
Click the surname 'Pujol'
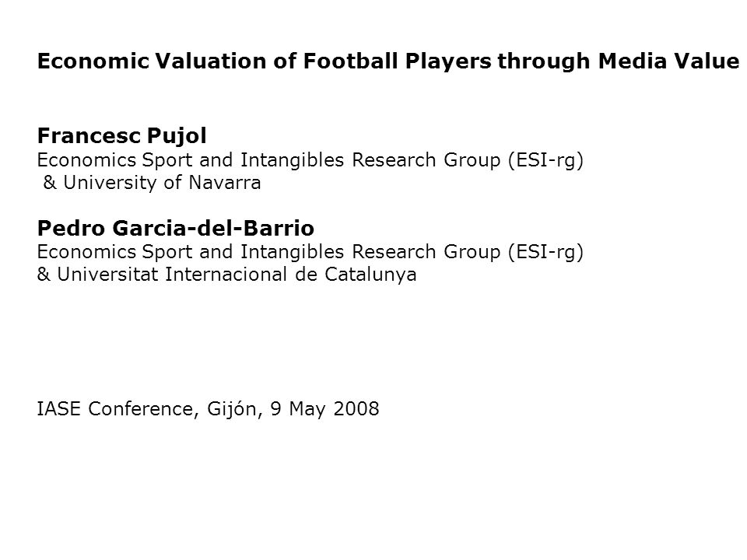(x=177, y=135)
